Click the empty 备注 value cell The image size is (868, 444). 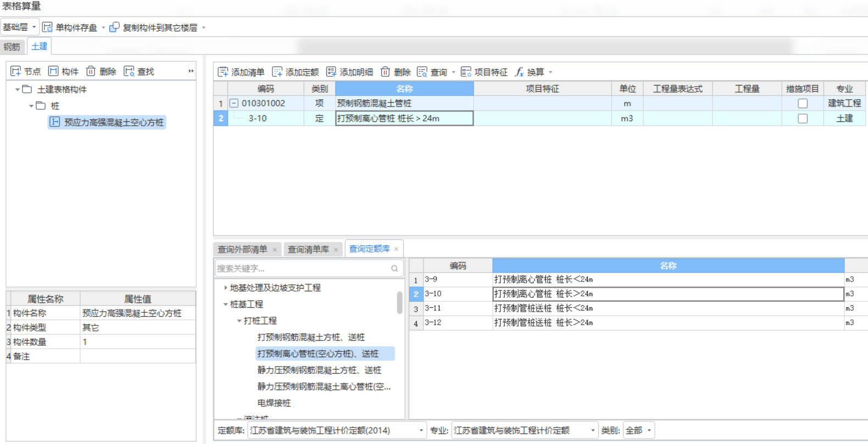click(x=138, y=356)
